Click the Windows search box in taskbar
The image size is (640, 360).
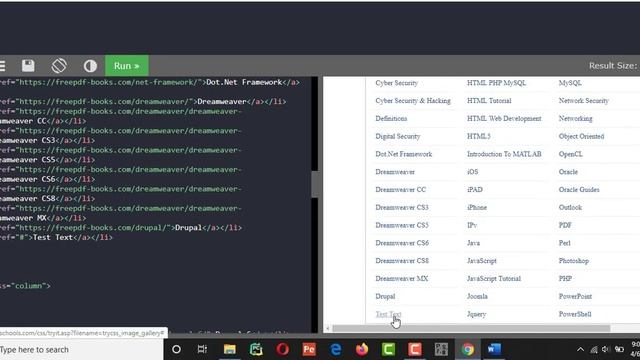point(81,350)
